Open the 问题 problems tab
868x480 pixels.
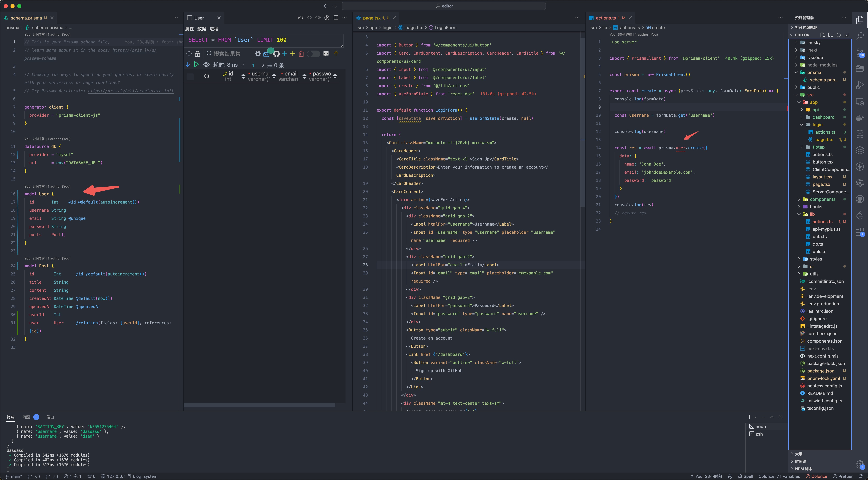[x=30, y=417]
